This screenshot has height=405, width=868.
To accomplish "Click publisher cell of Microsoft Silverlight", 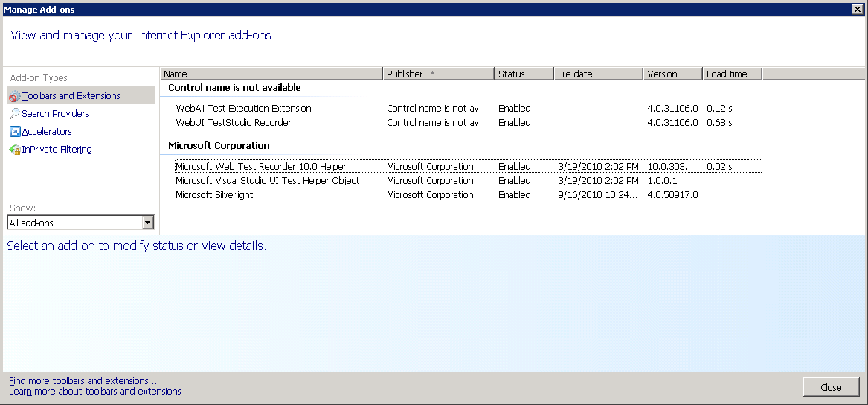I will (430, 194).
